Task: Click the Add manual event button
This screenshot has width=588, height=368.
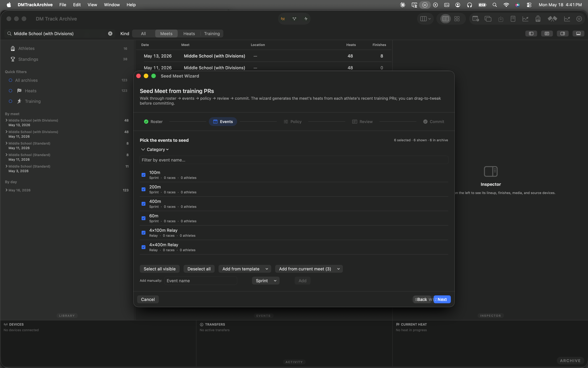Action: coord(302,281)
